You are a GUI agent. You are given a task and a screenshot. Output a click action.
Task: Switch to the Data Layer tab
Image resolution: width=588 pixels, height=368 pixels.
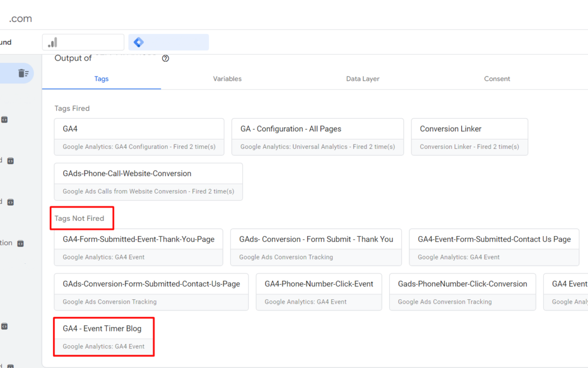tap(363, 79)
